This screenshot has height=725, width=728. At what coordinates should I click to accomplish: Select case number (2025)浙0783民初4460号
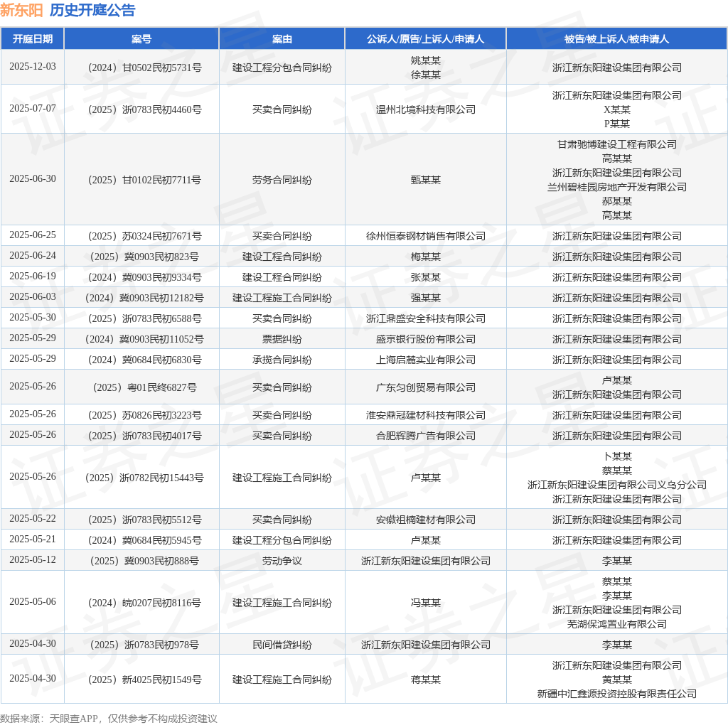144,109
